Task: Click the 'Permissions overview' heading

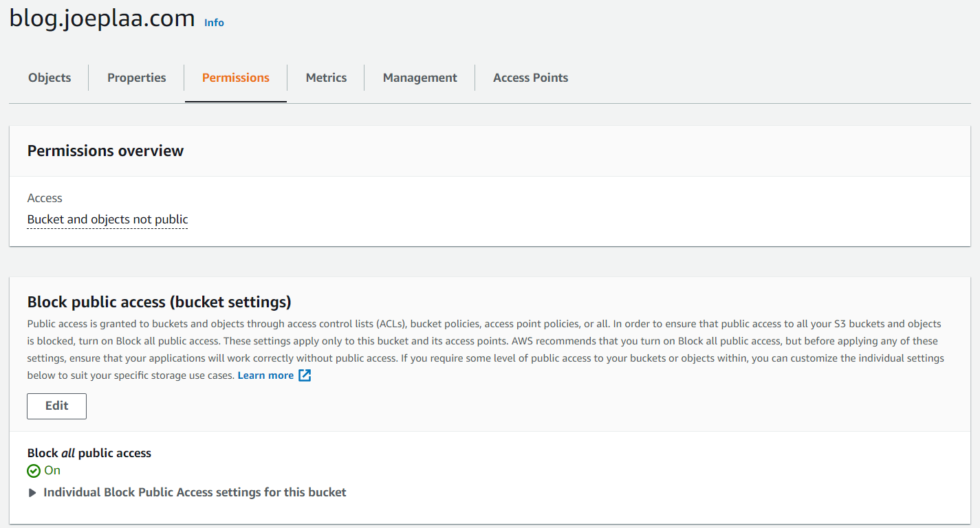Action: tap(105, 151)
